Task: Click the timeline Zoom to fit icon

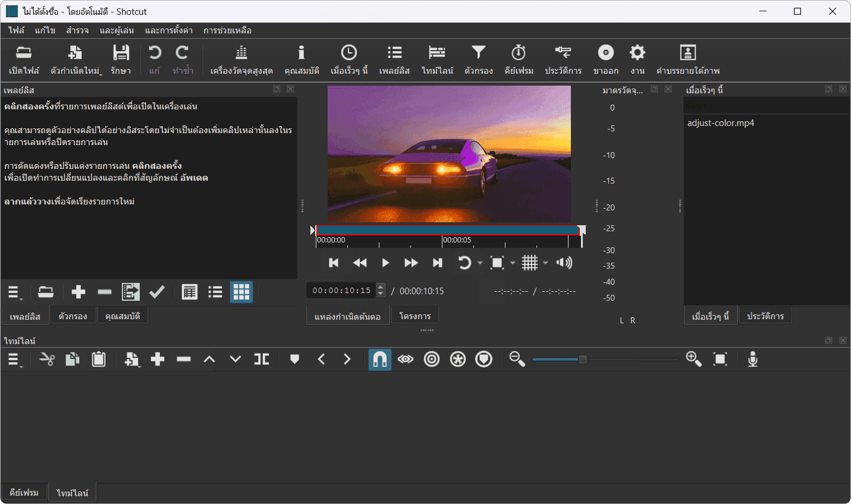Action: click(720, 359)
